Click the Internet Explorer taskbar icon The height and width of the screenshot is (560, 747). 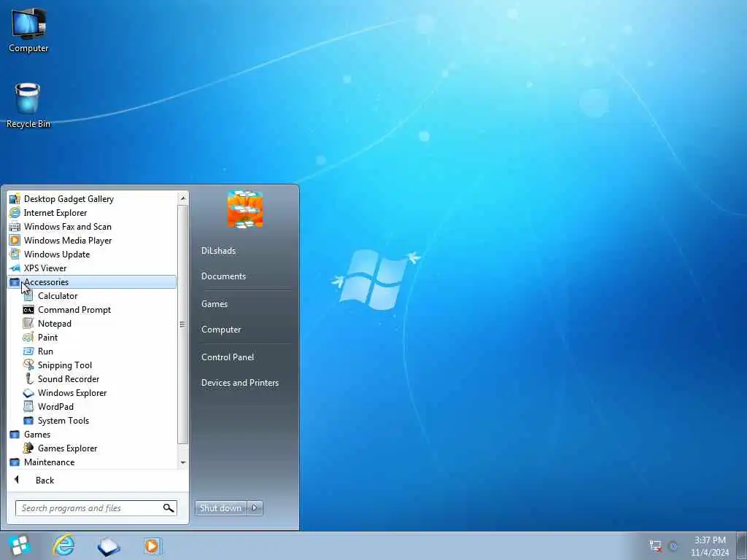tap(64, 545)
